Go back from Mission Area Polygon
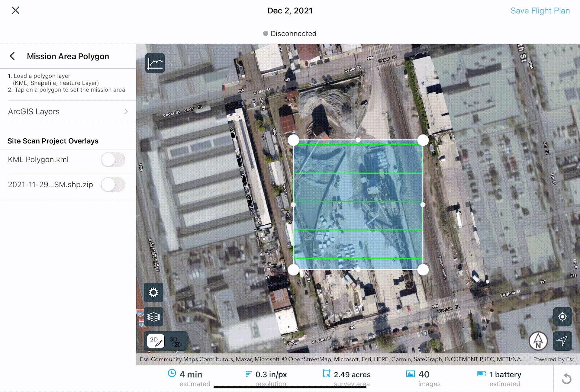The width and height of the screenshot is (580, 392). tap(12, 56)
